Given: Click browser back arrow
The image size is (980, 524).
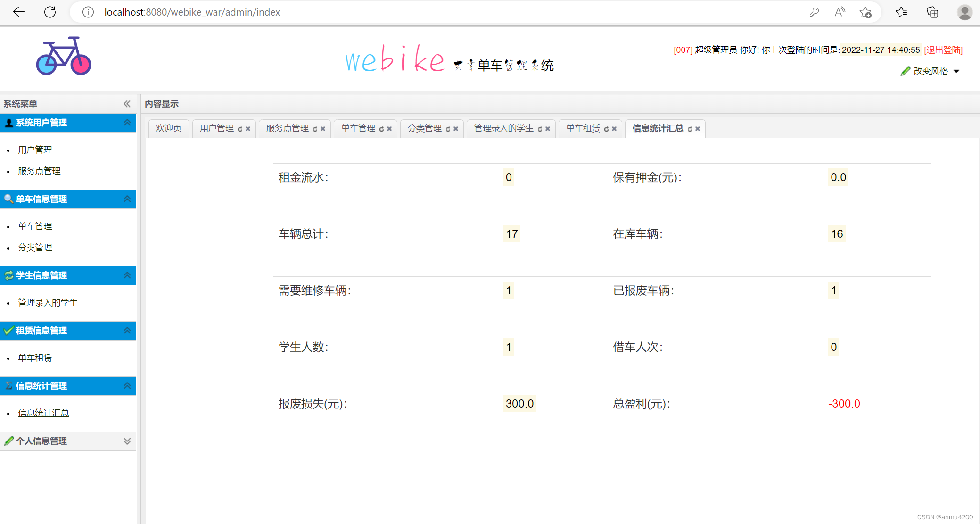Looking at the screenshot, I should click(x=19, y=12).
